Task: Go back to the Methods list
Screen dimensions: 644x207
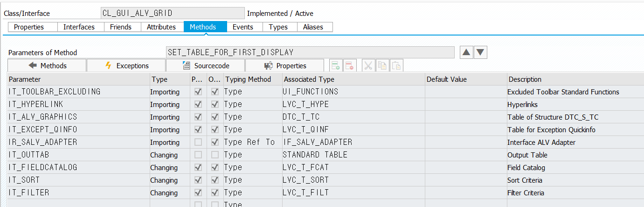Action: point(47,65)
